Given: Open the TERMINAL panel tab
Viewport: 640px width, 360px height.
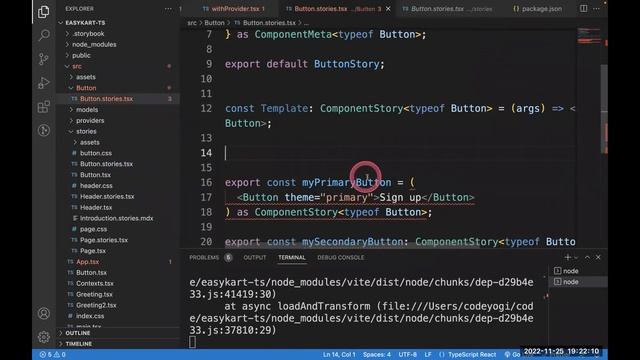Looking at the screenshot, I should pos(291,258).
